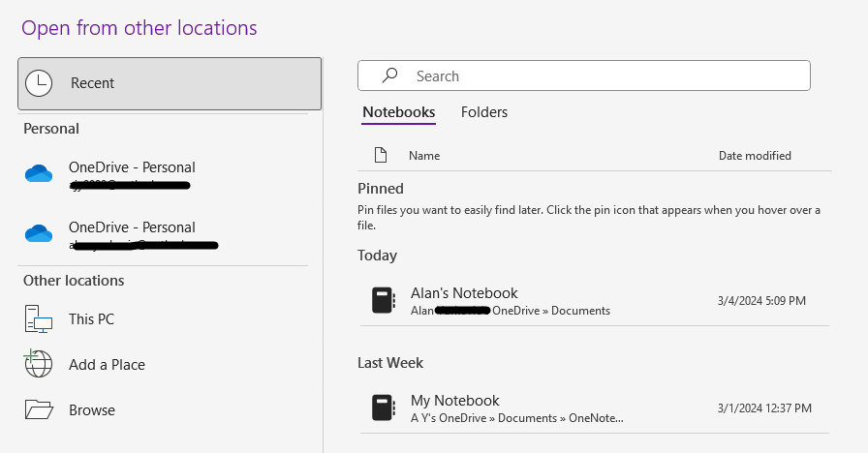868x453 pixels.
Task: Click the second OneDrive cloud icon
Action: [x=39, y=233]
